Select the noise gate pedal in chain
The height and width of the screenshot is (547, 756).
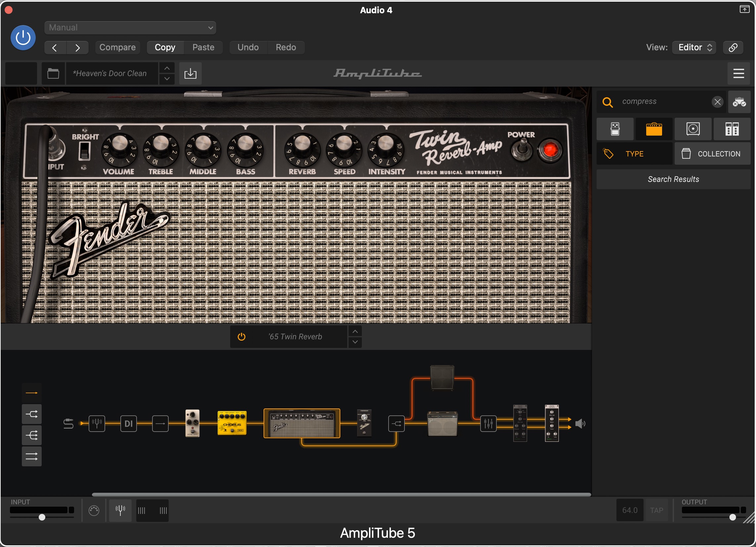[192, 423]
